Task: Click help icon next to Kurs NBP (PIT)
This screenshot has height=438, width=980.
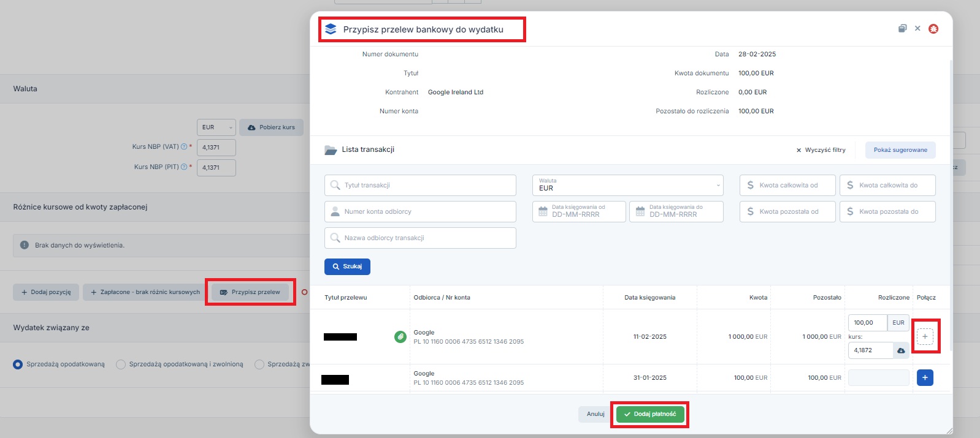Action: (x=184, y=167)
